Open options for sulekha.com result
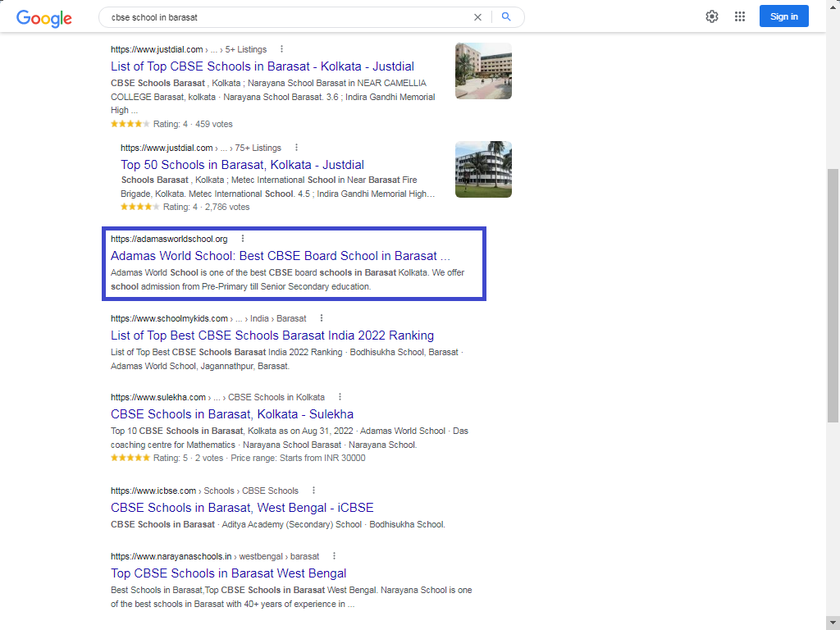 [340, 397]
